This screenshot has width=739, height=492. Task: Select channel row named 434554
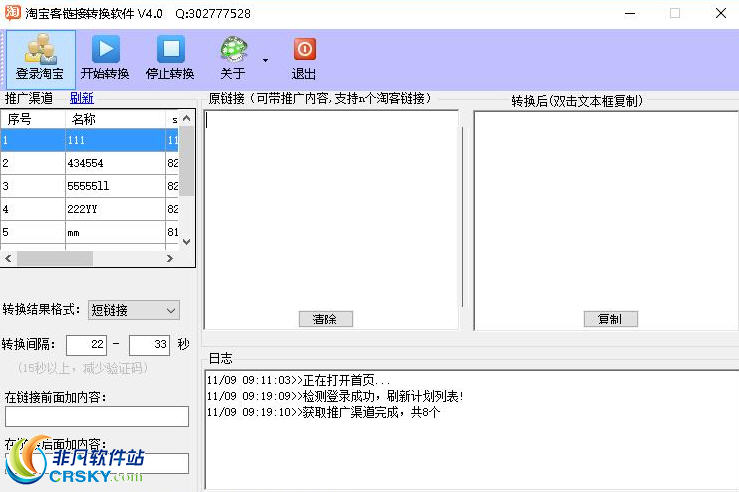tap(90, 163)
